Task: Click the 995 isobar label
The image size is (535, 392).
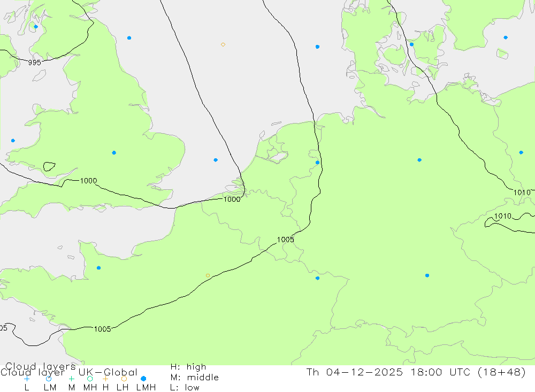Action: 34,63
